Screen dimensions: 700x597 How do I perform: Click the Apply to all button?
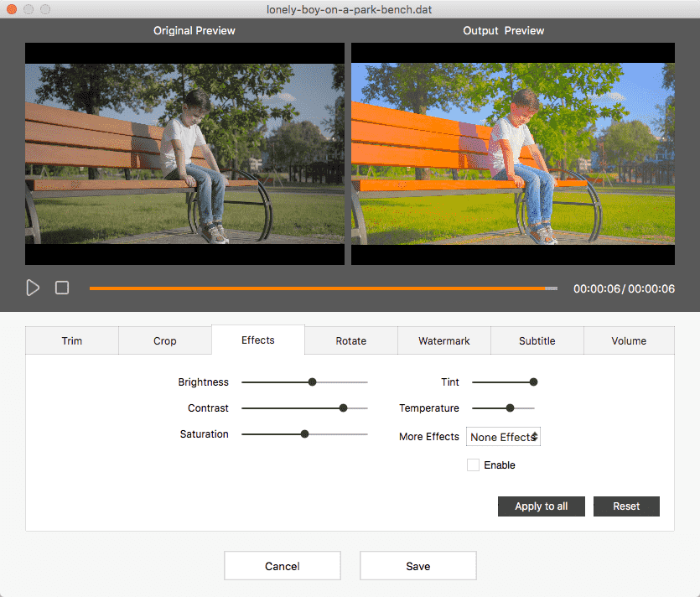541,506
